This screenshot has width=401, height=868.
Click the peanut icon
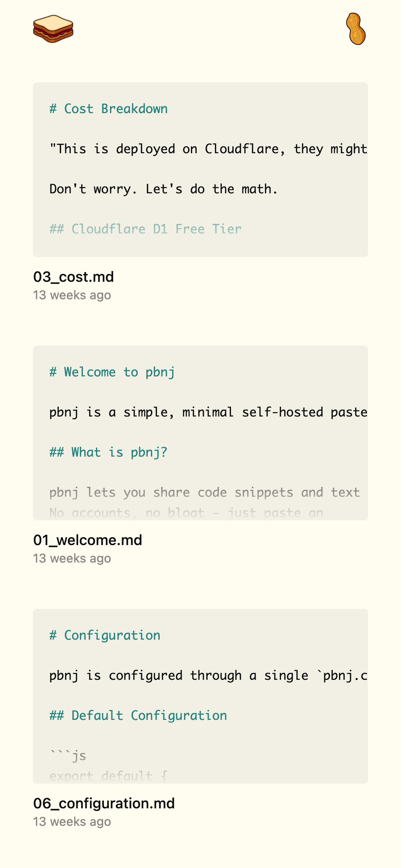click(x=355, y=29)
